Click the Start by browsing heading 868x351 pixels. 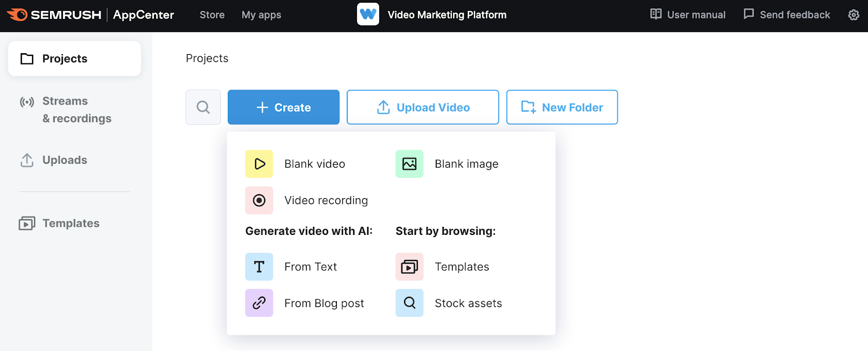pos(446,231)
